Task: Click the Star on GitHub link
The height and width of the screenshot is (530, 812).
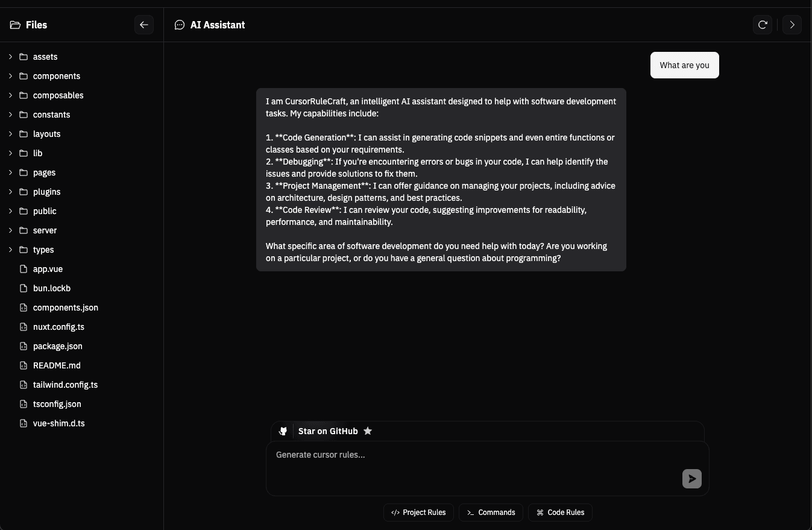Action: (x=328, y=431)
